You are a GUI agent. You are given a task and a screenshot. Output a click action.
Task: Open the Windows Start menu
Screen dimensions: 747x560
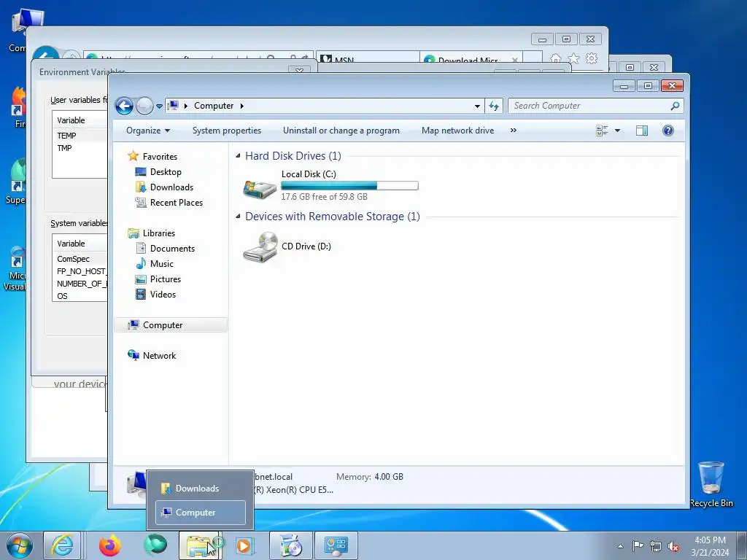coord(20,545)
